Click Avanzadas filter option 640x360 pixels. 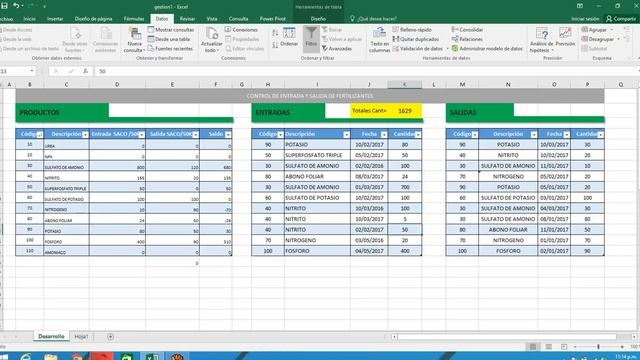pos(337,49)
